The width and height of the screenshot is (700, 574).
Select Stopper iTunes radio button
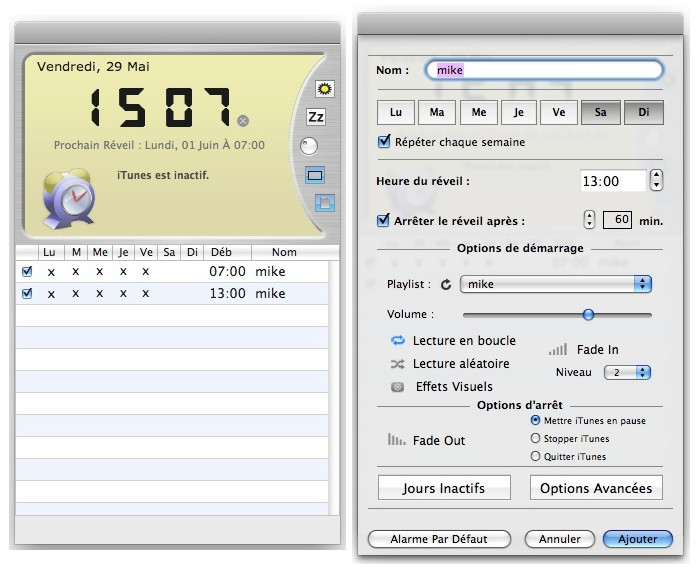click(x=535, y=438)
